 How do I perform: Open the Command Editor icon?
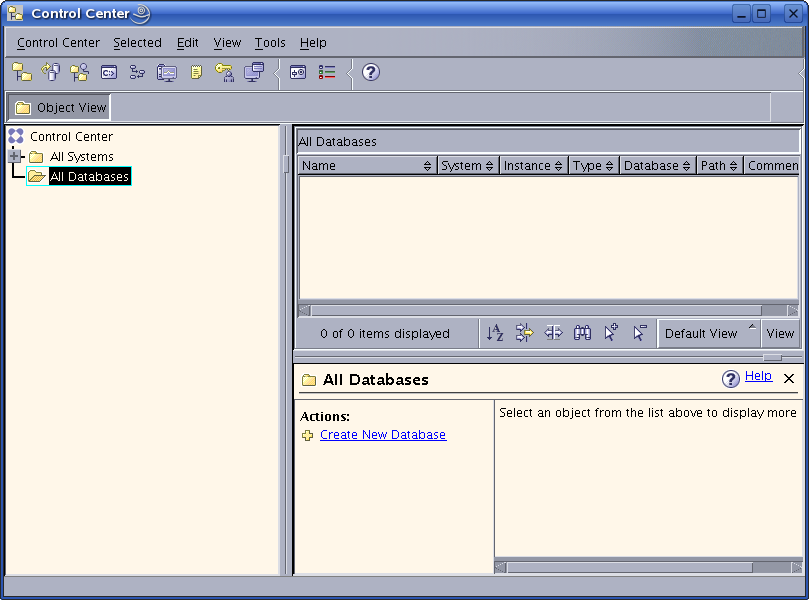coord(109,72)
